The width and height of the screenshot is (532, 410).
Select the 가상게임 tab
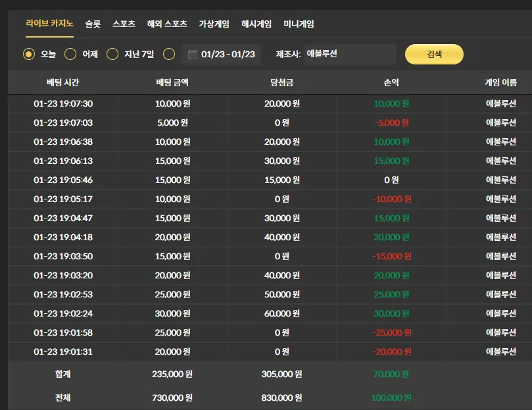pyautogui.click(x=214, y=24)
